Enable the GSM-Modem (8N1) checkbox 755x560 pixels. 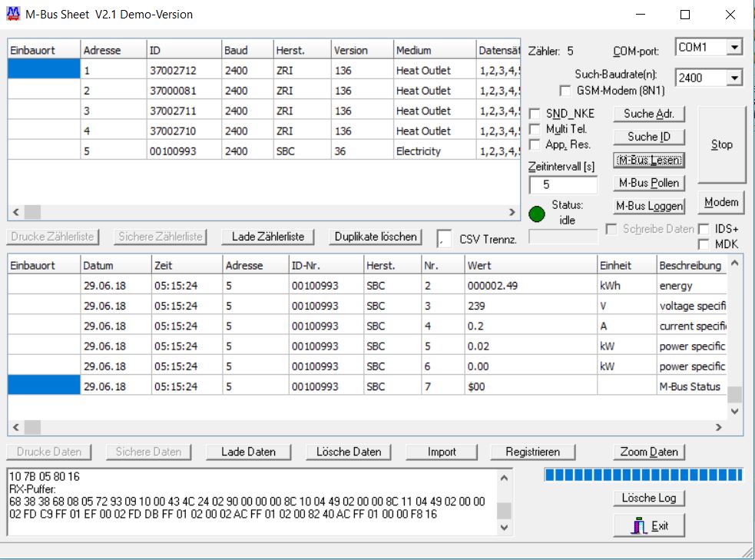(565, 91)
